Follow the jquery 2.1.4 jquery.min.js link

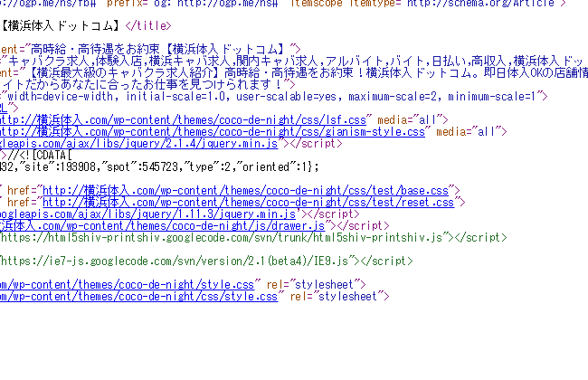point(139,144)
